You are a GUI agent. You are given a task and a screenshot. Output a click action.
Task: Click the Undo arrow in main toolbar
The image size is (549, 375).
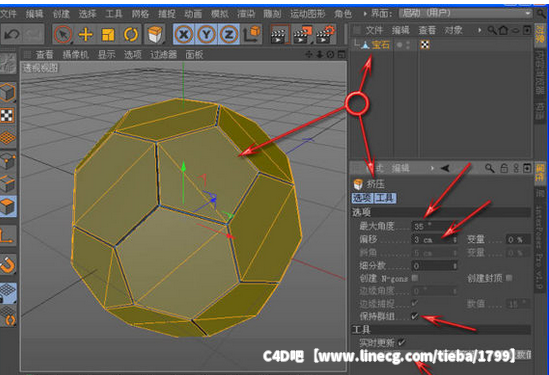12,34
